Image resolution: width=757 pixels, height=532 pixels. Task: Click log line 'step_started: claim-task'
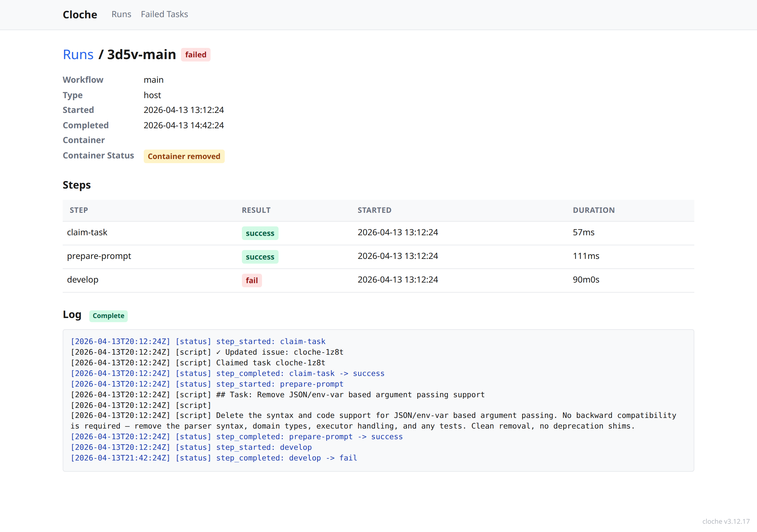(x=198, y=341)
